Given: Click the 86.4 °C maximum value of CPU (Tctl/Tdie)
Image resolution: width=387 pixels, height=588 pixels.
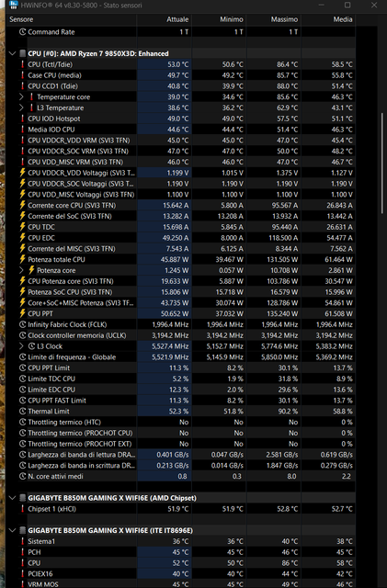Looking at the screenshot, I should (288, 64).
